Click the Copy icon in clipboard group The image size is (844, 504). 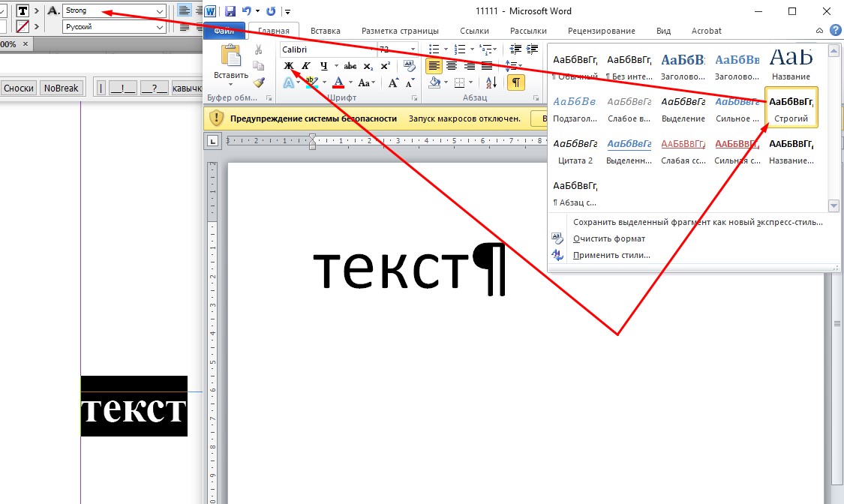point(258,65)
